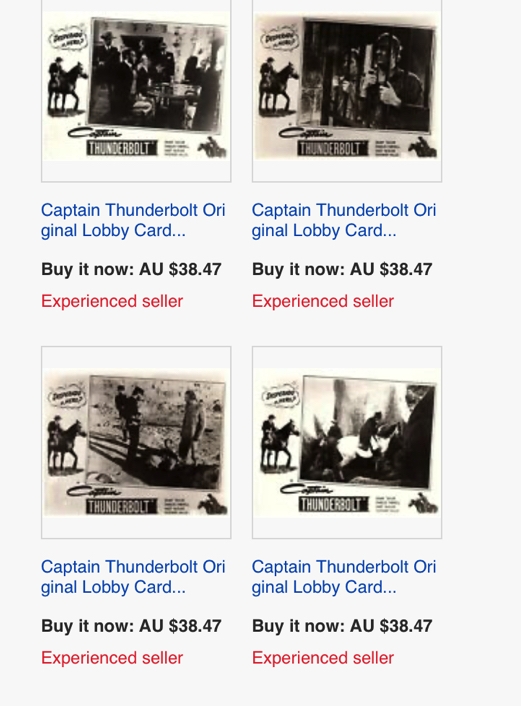Click Experienced seller label of white horse listing
The image size is (521, 706).
point(323,658)
